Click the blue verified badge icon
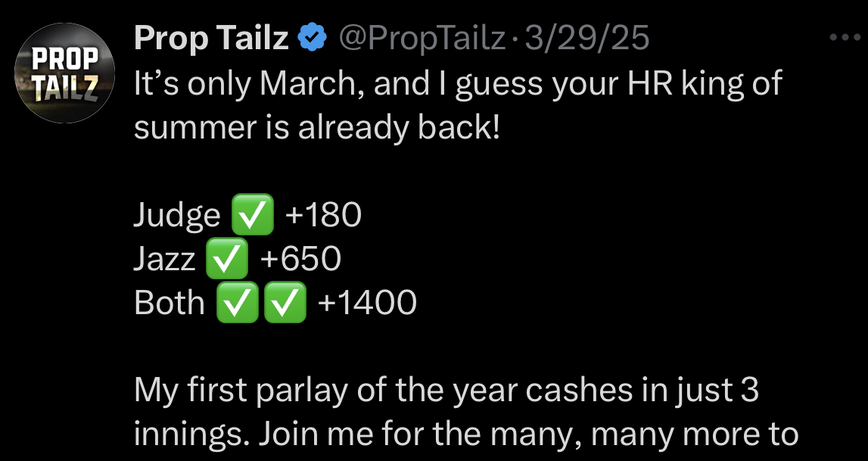The width and height of the screenshot is (868, 461). click(x=313, y=38)
